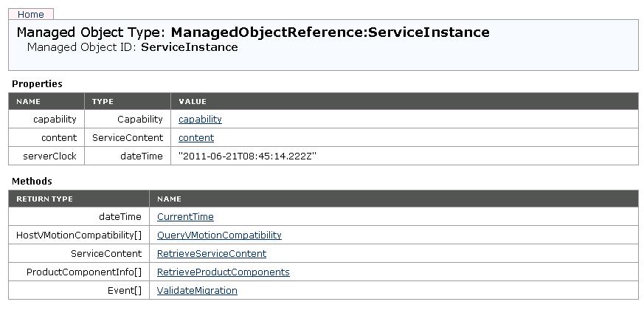Click the RETURN TYPE column header
The image size is (644, 327).
click(44, 199)
